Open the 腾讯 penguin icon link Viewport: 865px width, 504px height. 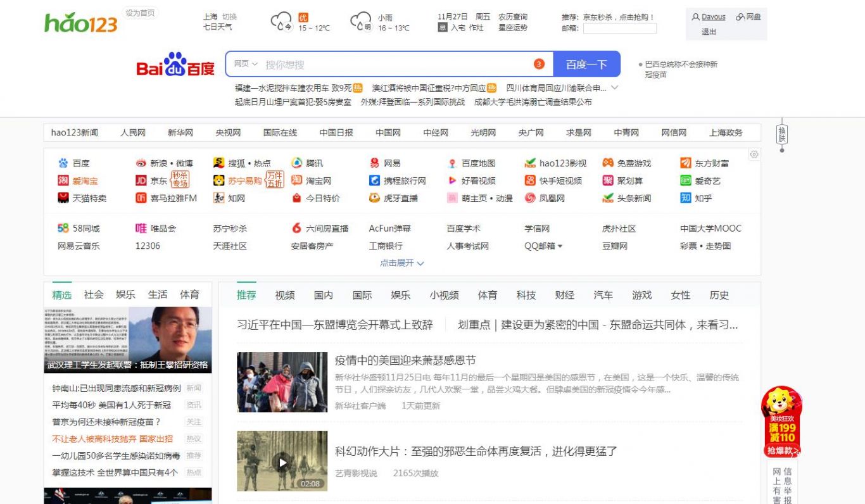point(296,163)
